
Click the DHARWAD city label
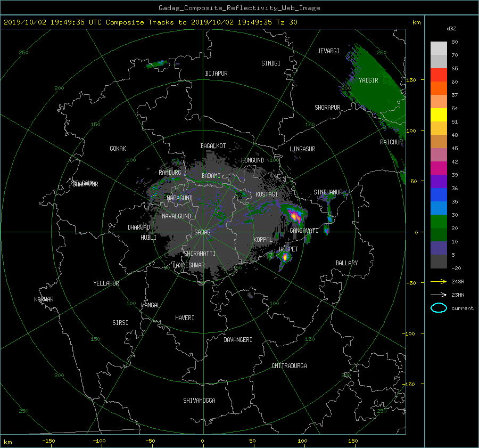(139, 227)
